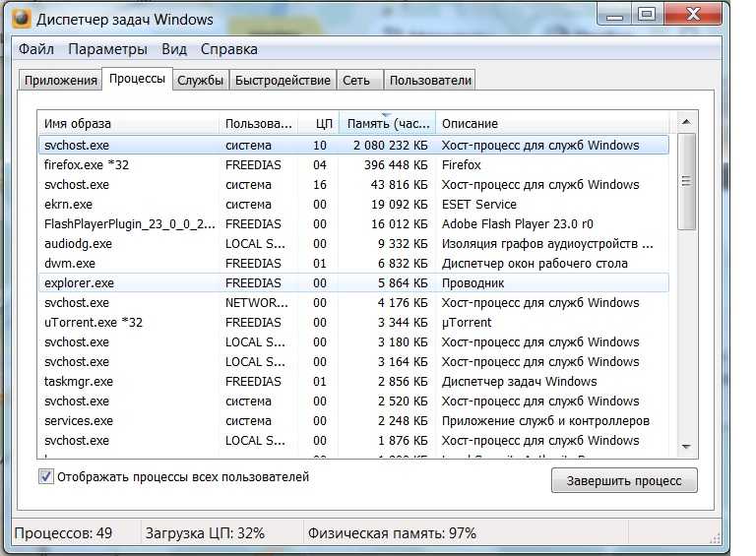The height and width of the screenshot is (556, 756).
Task: Toggle showing processes from all users
Action: 46,476
